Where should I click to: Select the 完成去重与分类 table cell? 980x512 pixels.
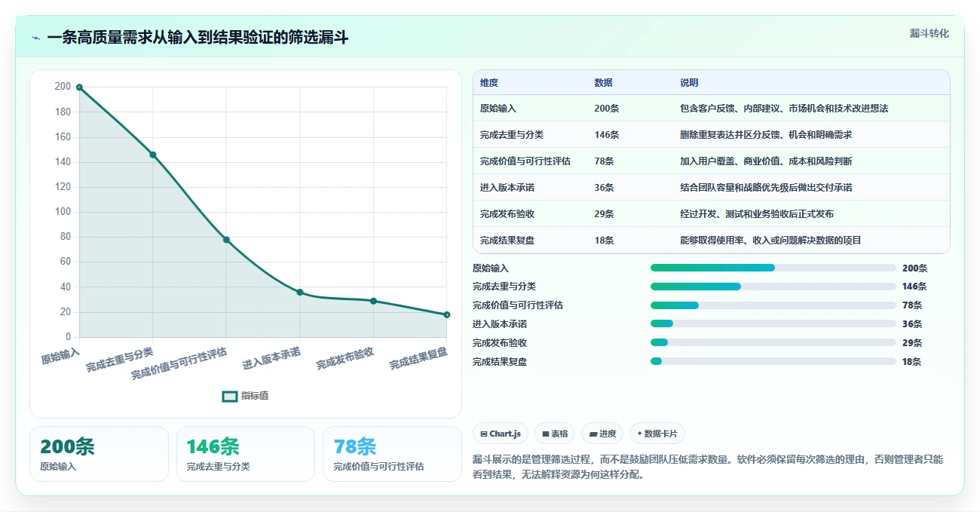[531, 135]
